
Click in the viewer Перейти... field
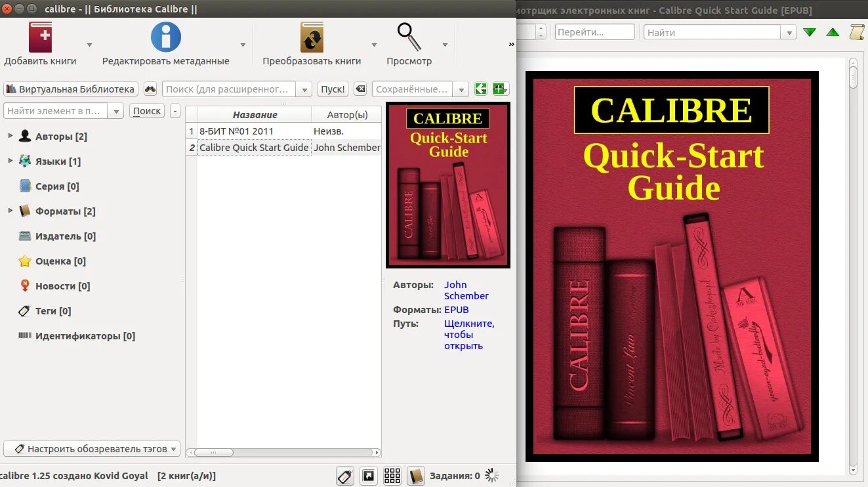click(x=595, y=32)
